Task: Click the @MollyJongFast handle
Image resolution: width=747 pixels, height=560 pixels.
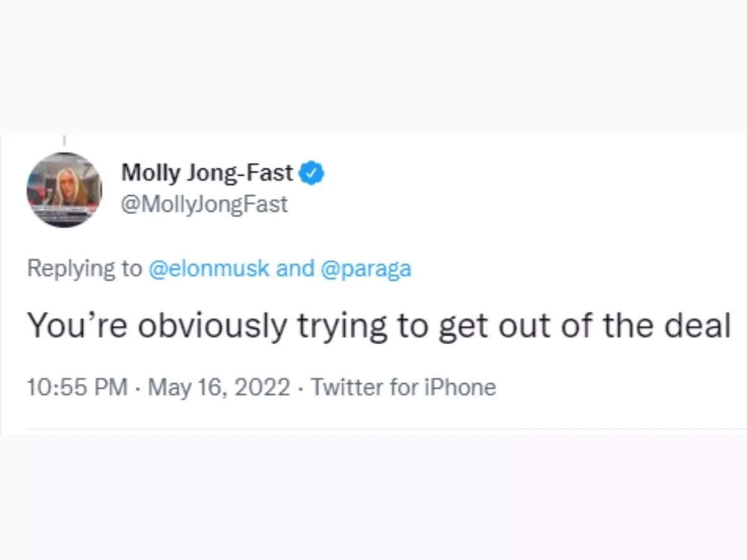Action: pyautogui.click(x=204, y=204)
